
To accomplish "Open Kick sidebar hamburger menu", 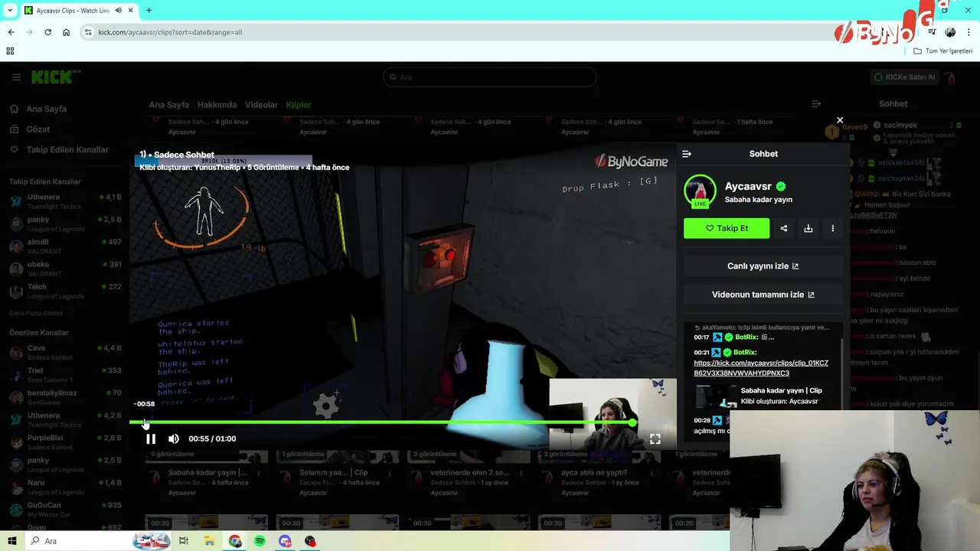I will click(16, 77).
